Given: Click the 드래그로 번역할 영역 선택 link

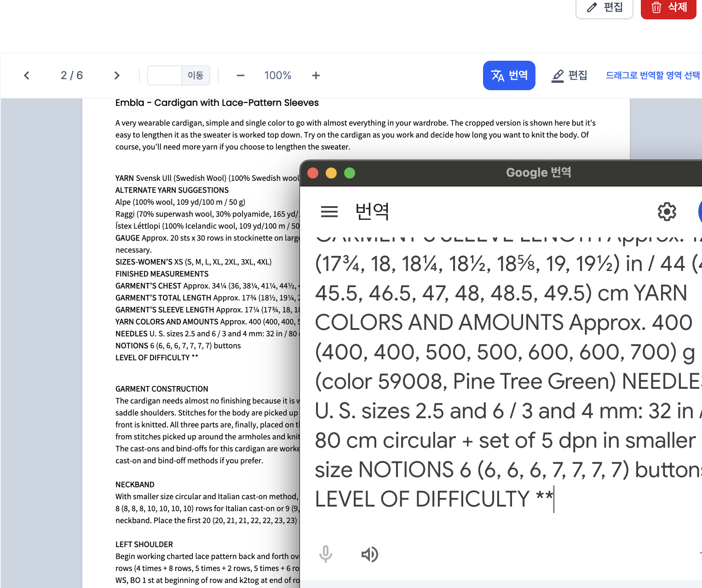Looking at the screenshot, I should click(x=652, y=75).
